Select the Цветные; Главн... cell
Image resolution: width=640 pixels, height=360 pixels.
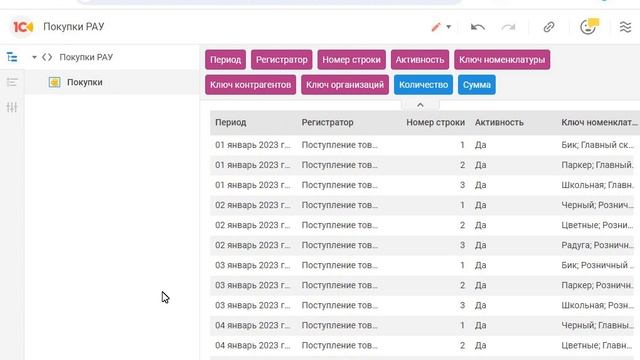[597, 345]
